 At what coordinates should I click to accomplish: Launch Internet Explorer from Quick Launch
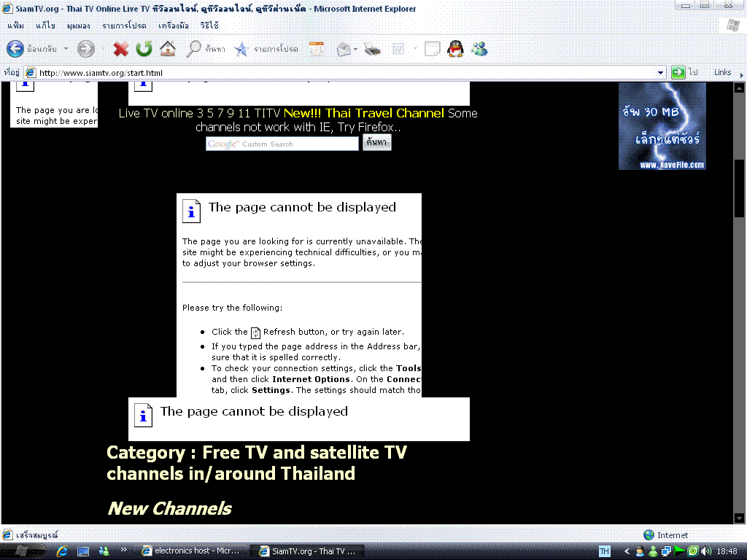click(x=62, y=551)
